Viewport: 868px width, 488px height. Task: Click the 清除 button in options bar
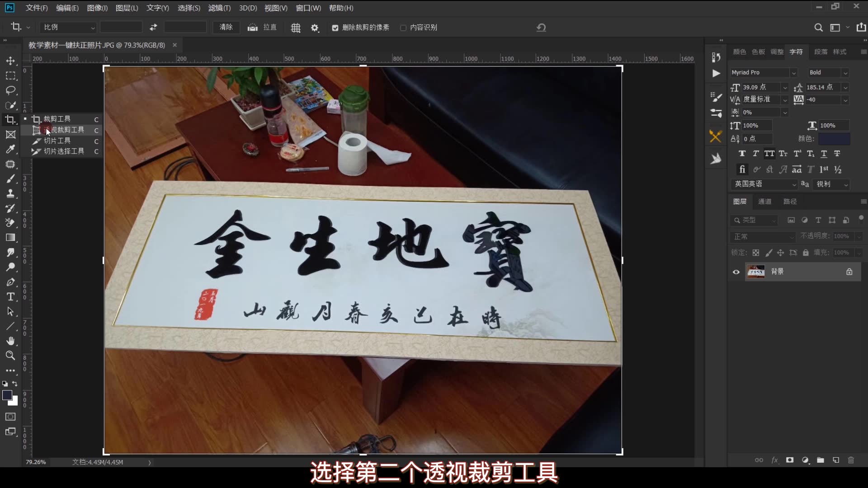pos(226,28)
